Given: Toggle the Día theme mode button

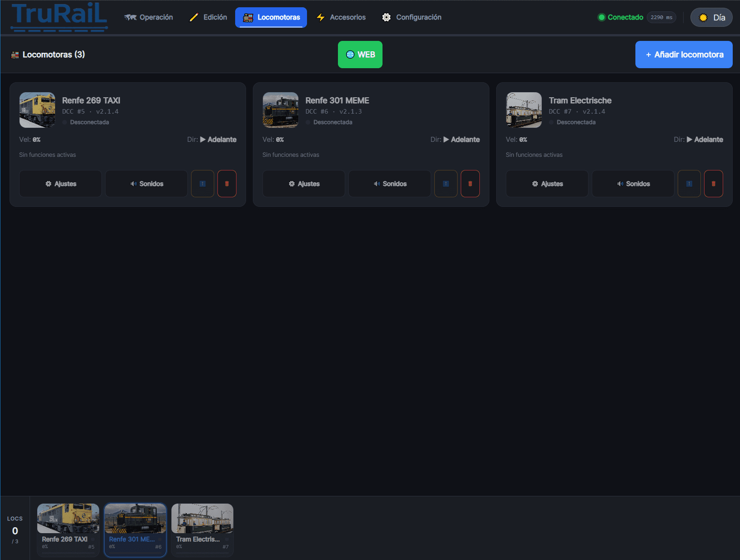Looking at the screenshot, I should tap(711, 17).
